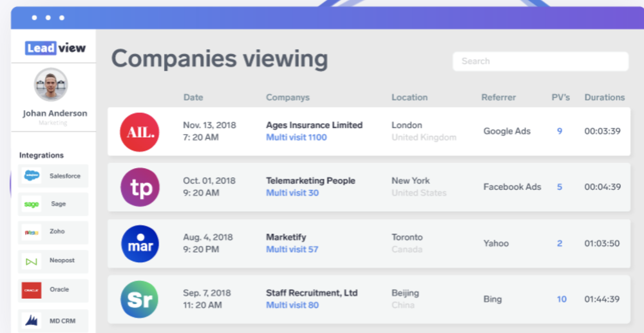Click the Oct. 01, 2018 date

pos(209,180)
